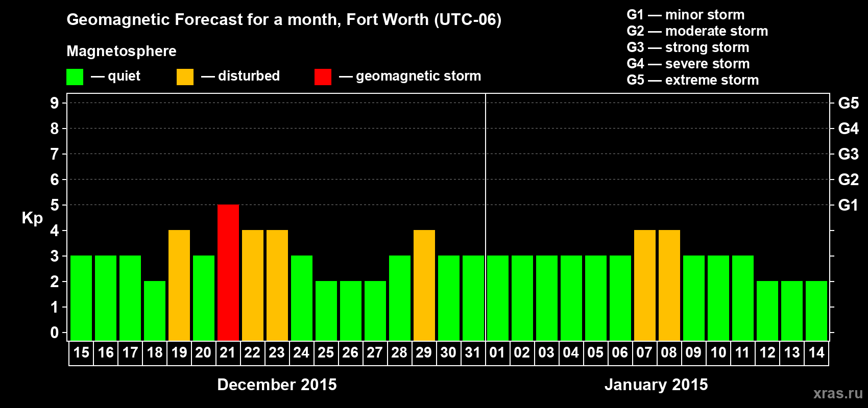Viewport: 868px width, 408px height.
Task: Select the red storm bar for December 21
Action: click(228, 272)
